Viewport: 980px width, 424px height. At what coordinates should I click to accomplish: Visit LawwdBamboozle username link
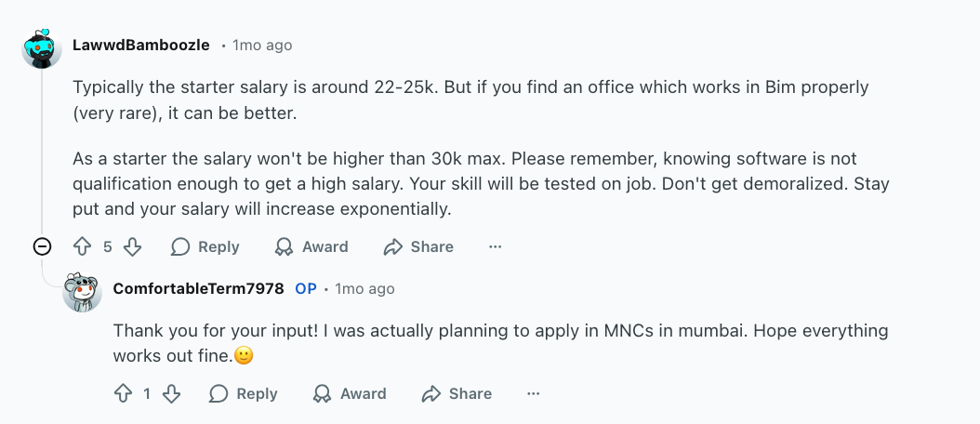click(x=140, y=45)
